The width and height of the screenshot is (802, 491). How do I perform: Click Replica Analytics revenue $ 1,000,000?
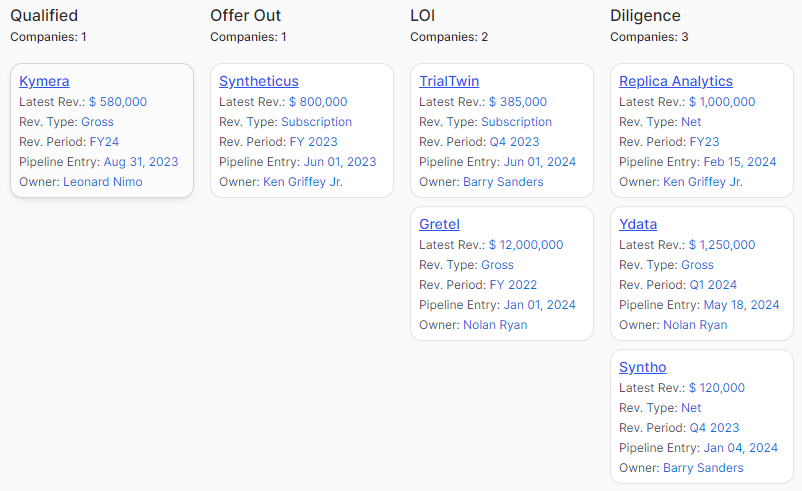[x=722, y=102]
